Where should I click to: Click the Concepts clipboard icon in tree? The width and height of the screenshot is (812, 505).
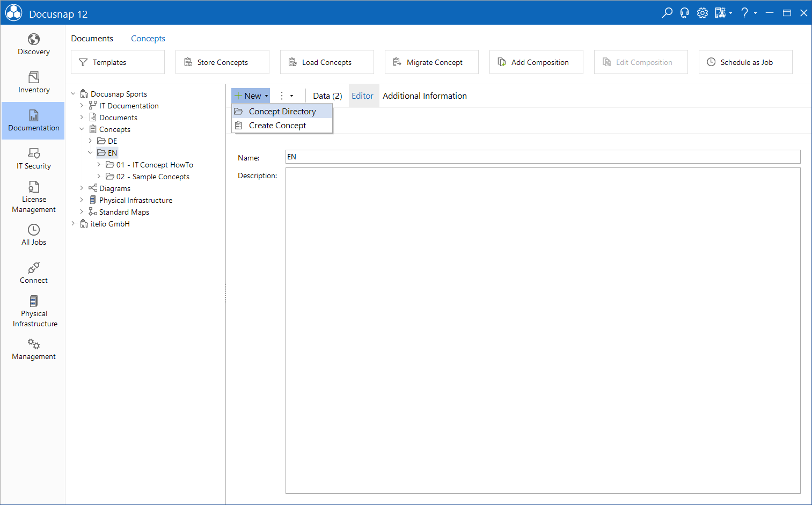(x=93, y=129)
